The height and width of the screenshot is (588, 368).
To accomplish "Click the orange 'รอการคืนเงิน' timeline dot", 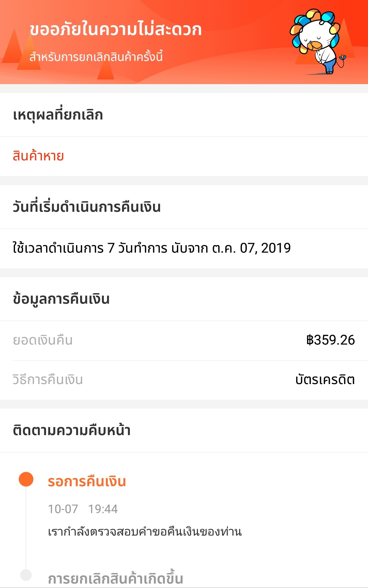I will (26, 479).
